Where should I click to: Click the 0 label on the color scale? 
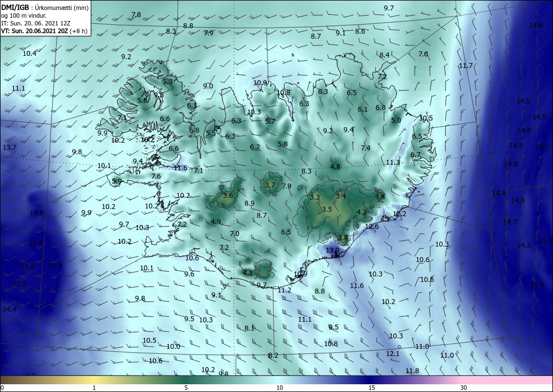2,388
